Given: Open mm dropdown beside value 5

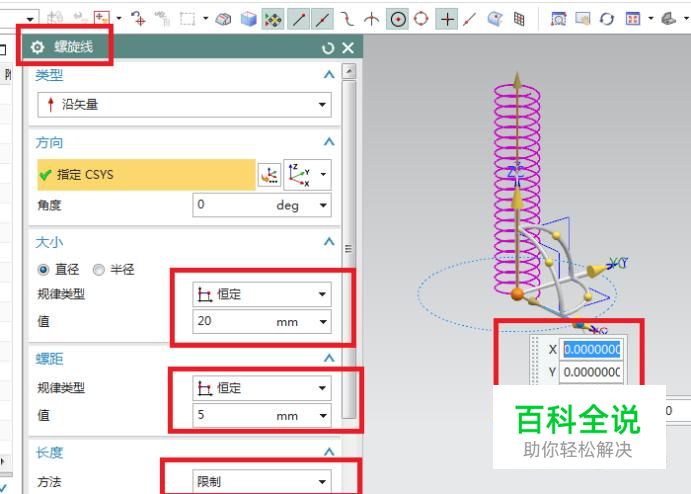Looking at the screenshot, I should 323,416.
